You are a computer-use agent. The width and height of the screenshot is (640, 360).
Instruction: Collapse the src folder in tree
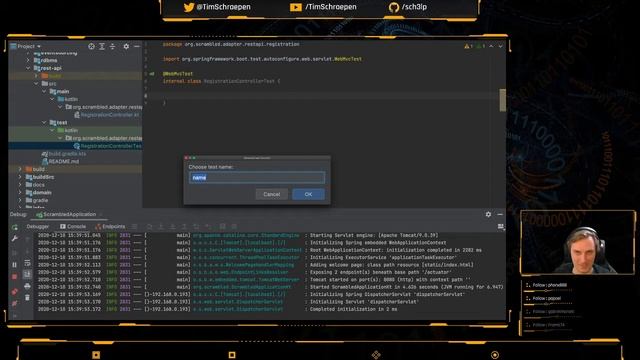[36, 84]
